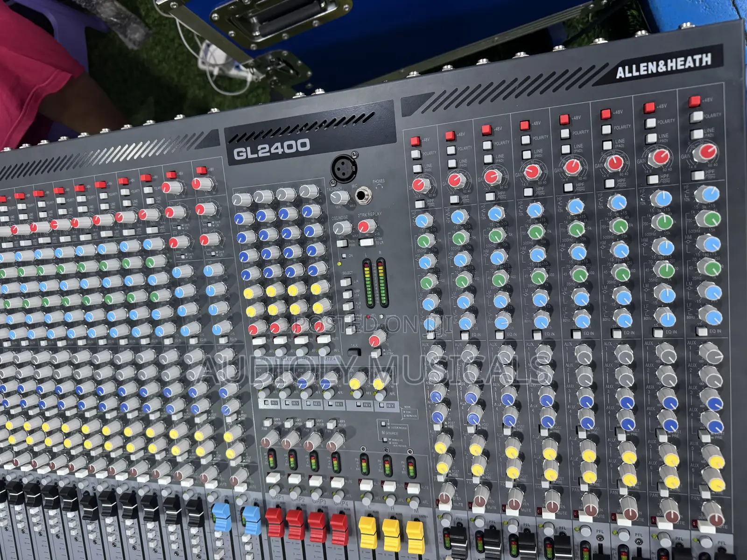Push the M output AFL button

(x=415, y=502)
